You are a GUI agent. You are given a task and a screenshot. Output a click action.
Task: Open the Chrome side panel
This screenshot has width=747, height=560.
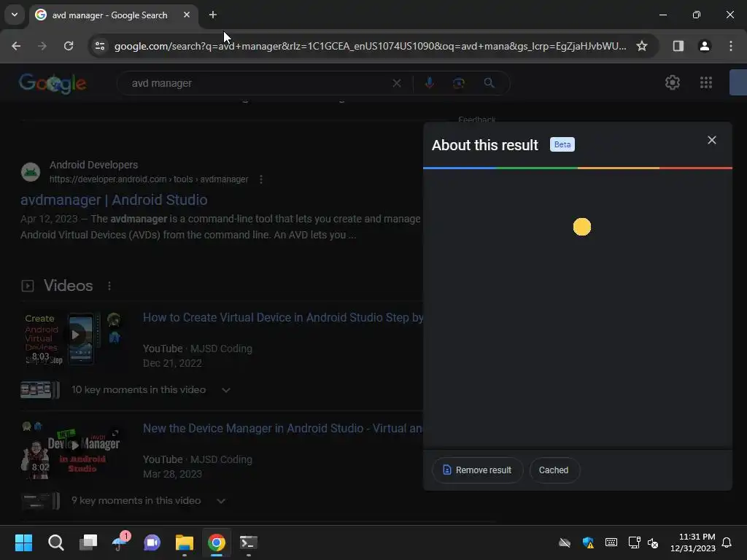pos(678,46)
